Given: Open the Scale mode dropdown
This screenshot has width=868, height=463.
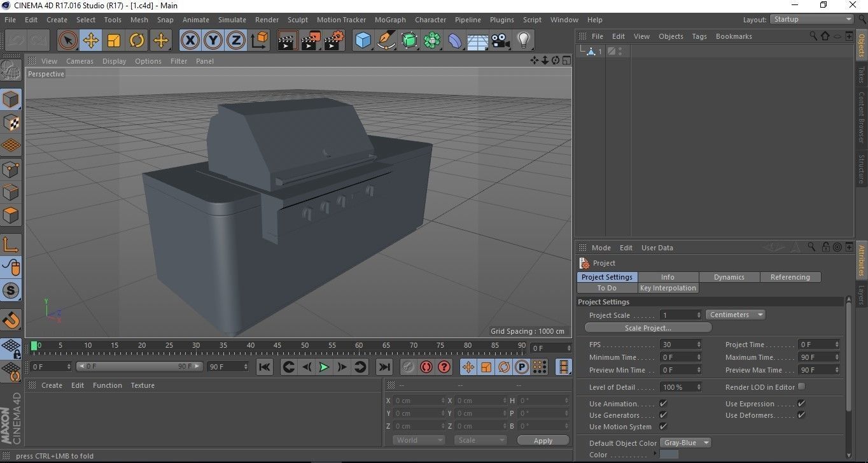Looking at the screenshot, I should tap(480, 440).
